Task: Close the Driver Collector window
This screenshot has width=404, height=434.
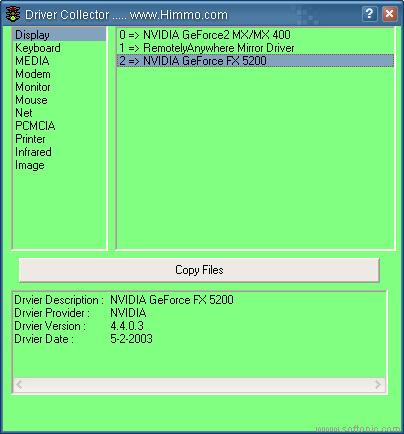Action: 389,14
